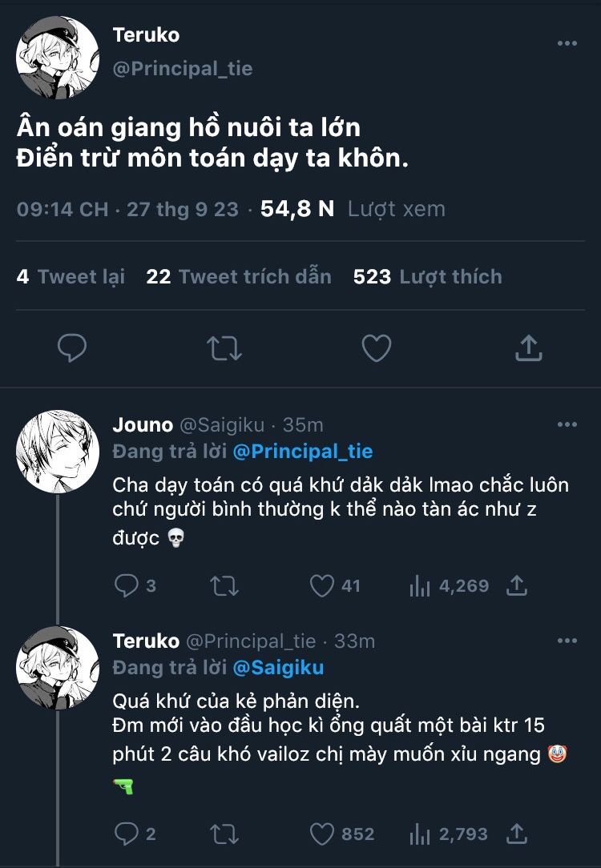Open more options on Jouno's reply
The height and width of the screenshot is (868, 601).
[x=567, y=424]
